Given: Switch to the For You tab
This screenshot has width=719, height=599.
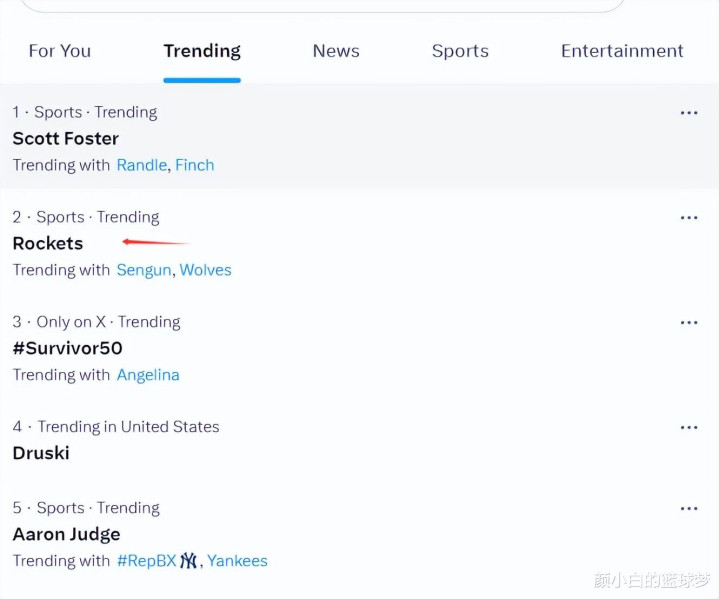Looking at the screenshot, I should click(59, 51).
